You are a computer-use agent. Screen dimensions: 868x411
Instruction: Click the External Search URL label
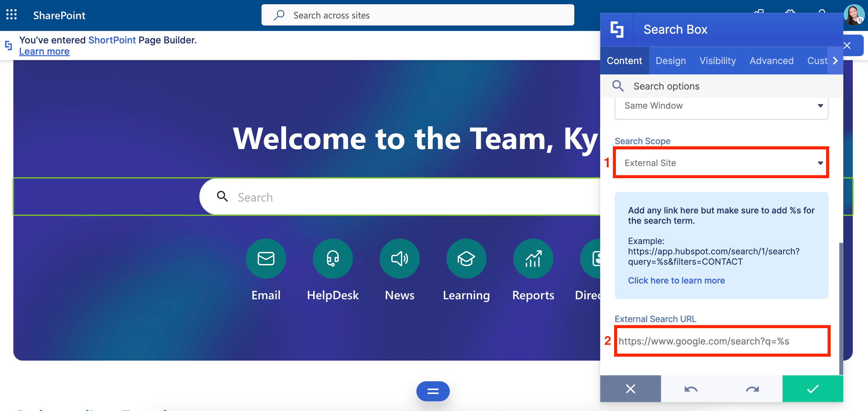[x=655, y=319]
